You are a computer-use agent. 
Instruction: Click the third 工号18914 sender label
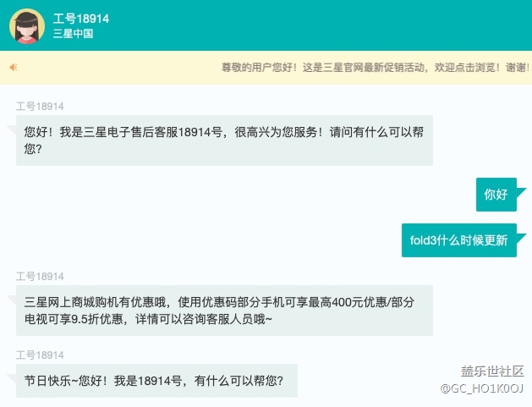tap(40, 355)
